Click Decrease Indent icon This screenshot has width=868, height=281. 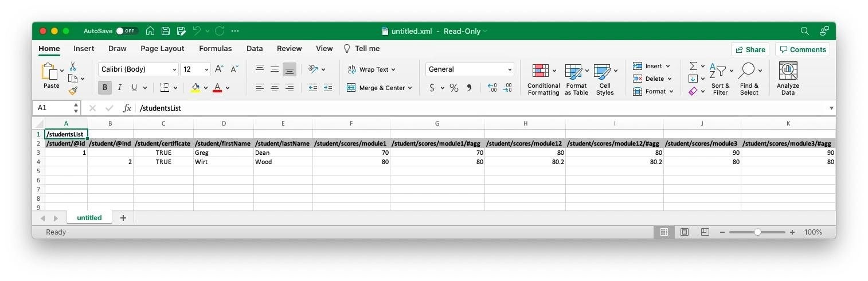click(312, 88)
